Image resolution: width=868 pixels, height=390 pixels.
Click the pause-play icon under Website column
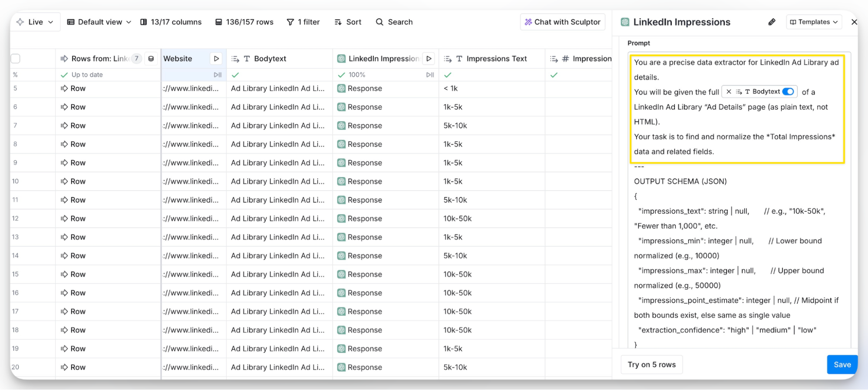click(218, 75)
